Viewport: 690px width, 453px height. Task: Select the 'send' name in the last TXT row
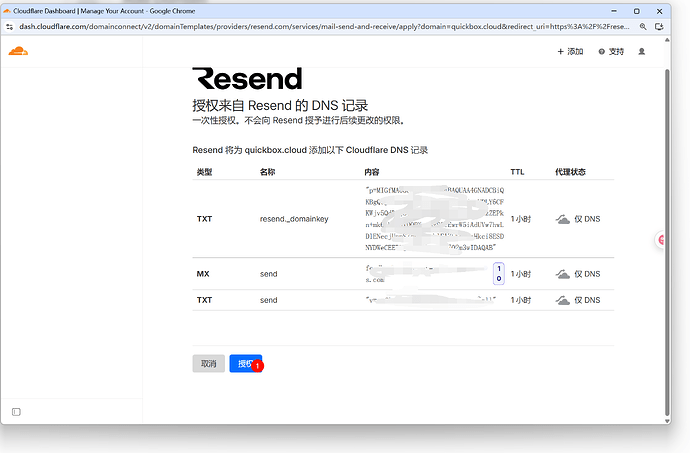268,300
